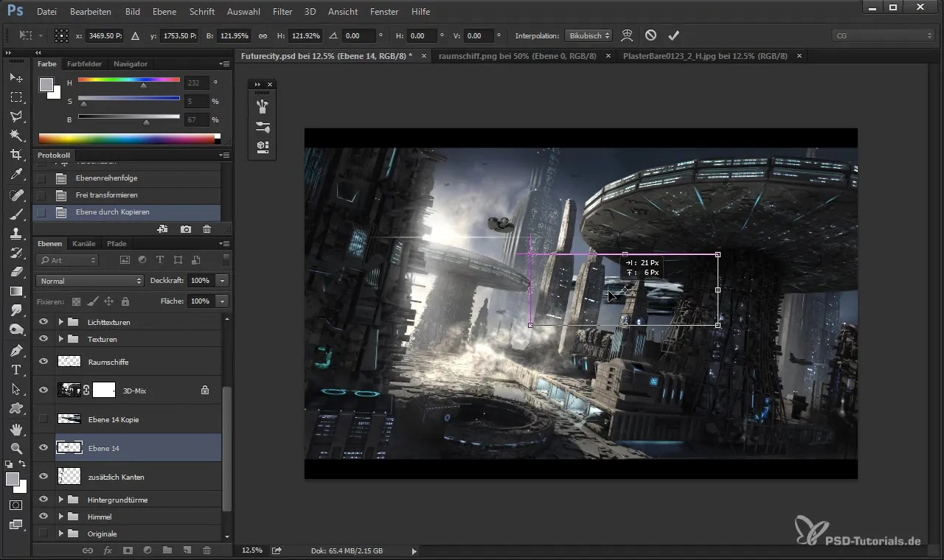
Task: Select the Dodge tool
Action: (x=16, y=329)
